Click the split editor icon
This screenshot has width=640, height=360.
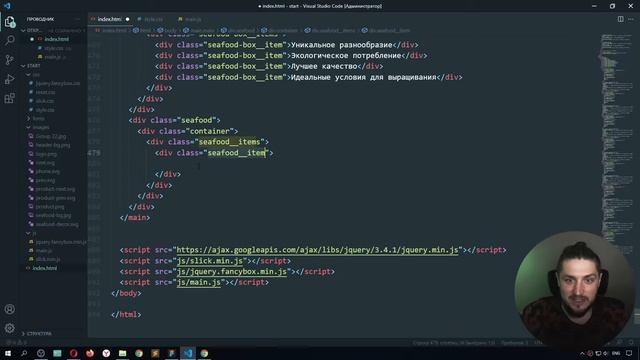click(620, 19)
